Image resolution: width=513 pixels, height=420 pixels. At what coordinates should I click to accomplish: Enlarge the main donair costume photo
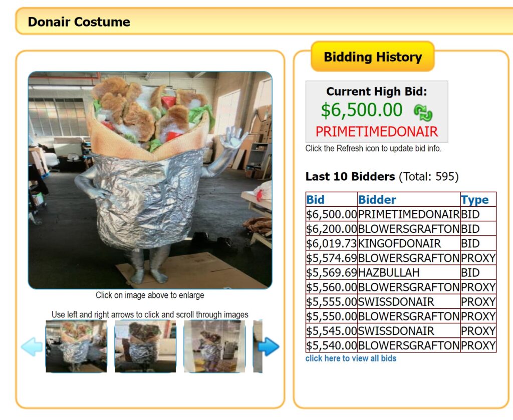[150, 180]
